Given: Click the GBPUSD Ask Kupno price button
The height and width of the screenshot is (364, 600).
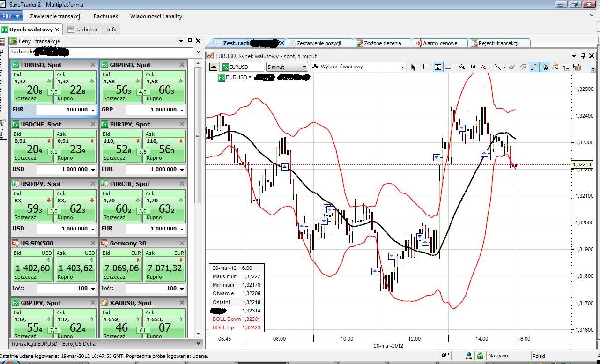Looking at the screenshot, I should click(x=165, y=87).
